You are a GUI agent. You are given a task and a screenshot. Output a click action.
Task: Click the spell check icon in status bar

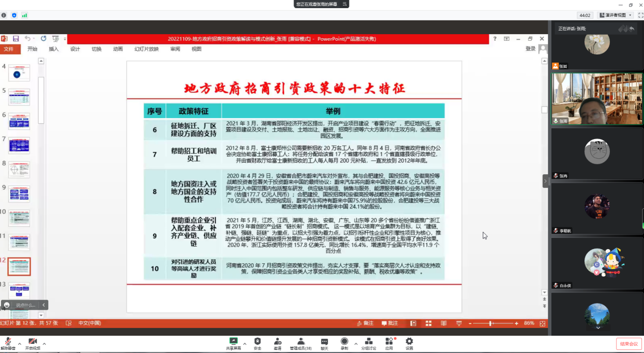(69, 323)
